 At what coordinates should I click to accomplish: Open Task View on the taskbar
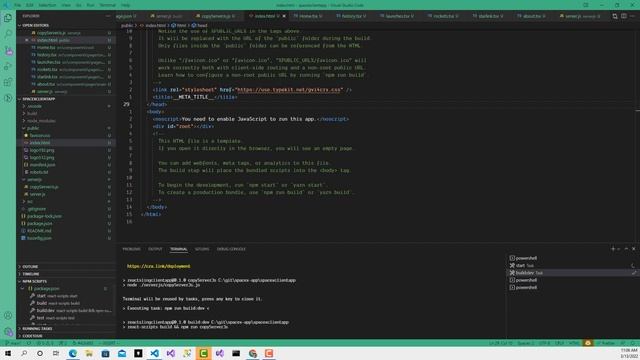[x=56, y=353]
